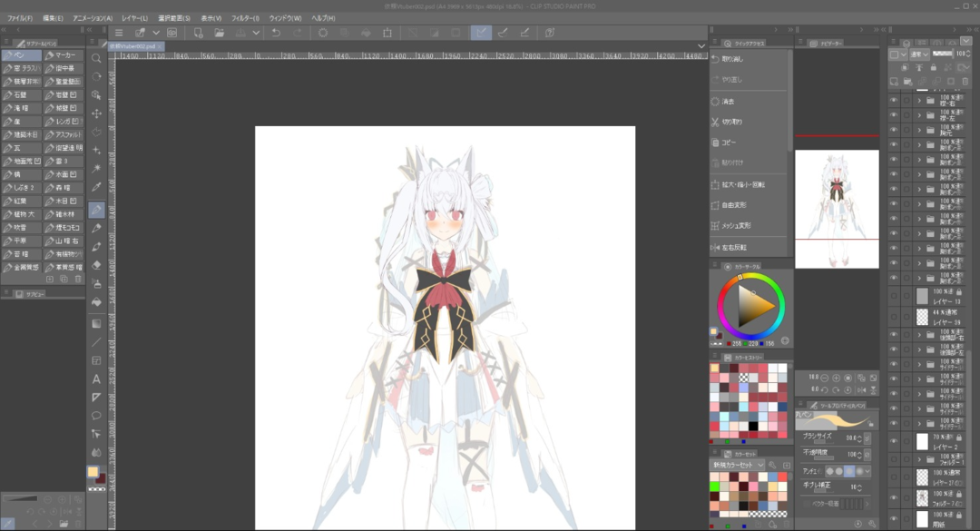Open the layer blending mode dropdown
980x531 pixels.
[917, 54]
